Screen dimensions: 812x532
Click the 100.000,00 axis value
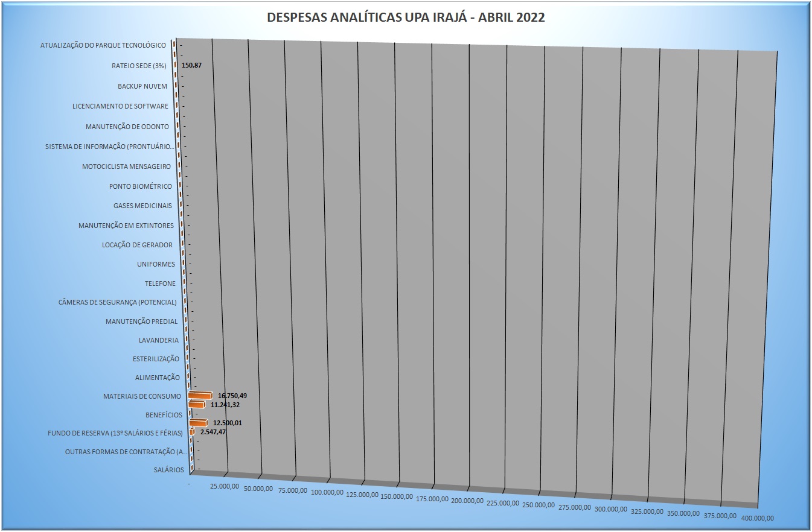(x=327, y=493)
